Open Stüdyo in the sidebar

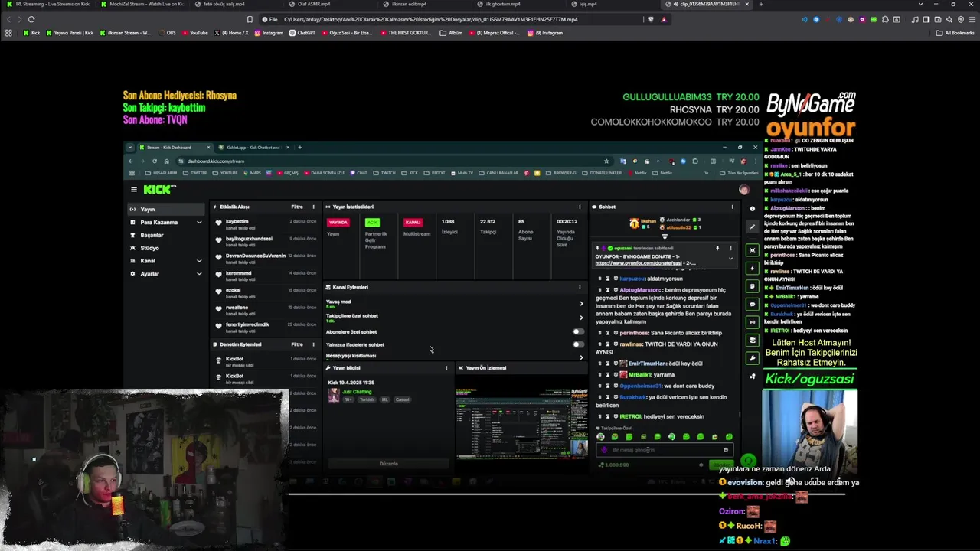coord(165,248)
